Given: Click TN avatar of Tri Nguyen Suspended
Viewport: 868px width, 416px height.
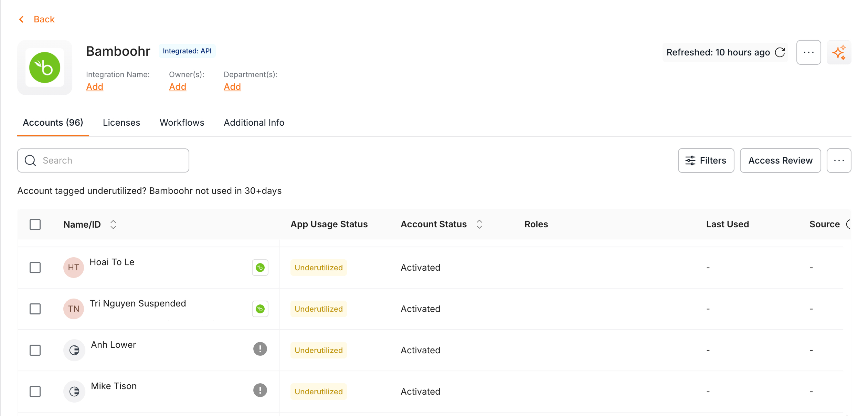Looking at the screenshot, I should point(74,309).
